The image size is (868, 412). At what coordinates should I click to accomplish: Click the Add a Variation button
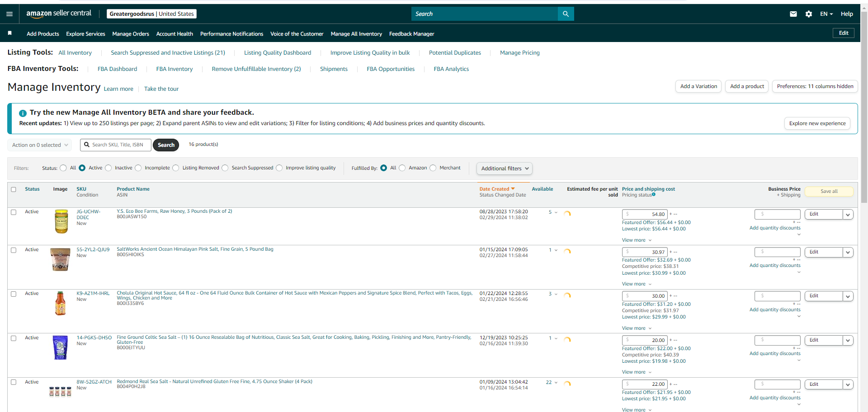pyautogui.click(x=698, y=86)
